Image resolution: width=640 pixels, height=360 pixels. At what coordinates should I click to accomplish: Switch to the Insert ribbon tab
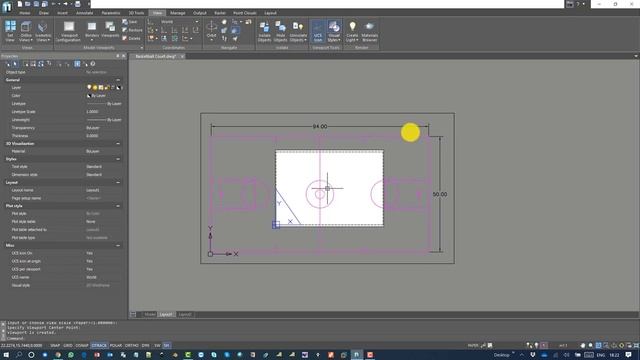click(62, 13)
